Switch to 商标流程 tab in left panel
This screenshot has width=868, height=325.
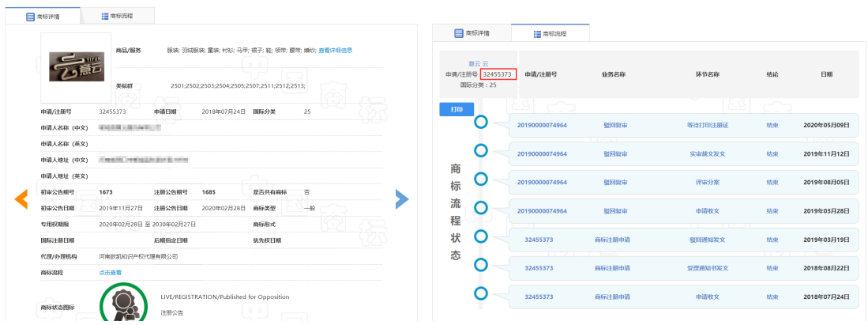pyautogui.click(x=118, y=16)
